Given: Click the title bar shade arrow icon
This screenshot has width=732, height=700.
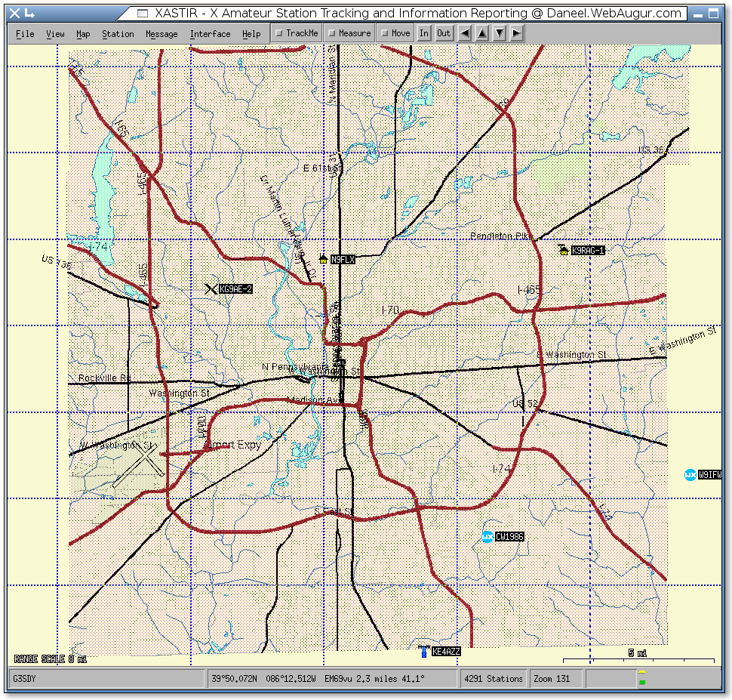Looking at the screenshot, I should (30, 13).
